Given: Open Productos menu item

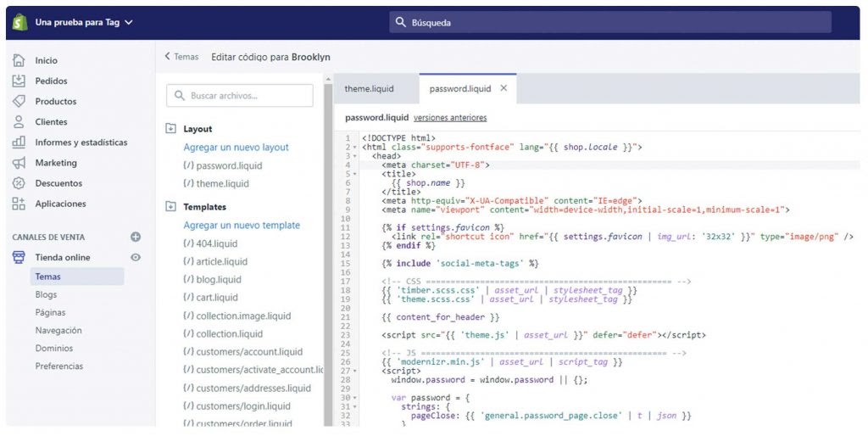Looking at the screenshot, I should (x=56, y=102).
